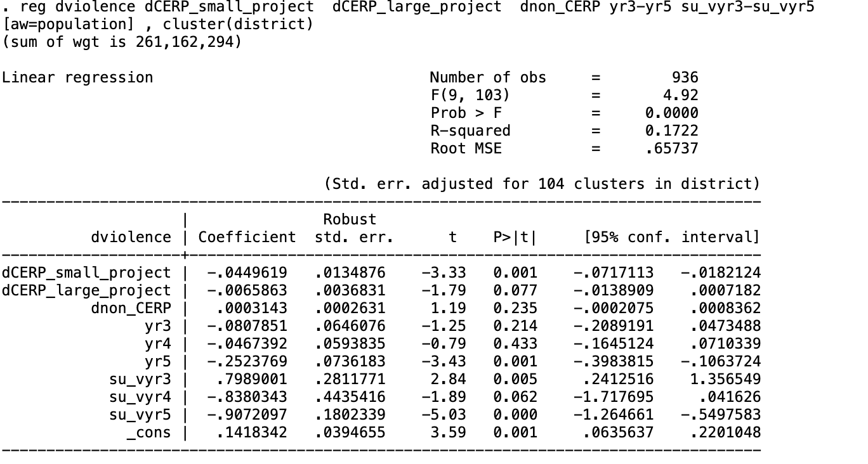The width and height of the screenshot is (868, 464).
Task: Select the dCERP_large_project row label
Action: click(x=86, y=290)
